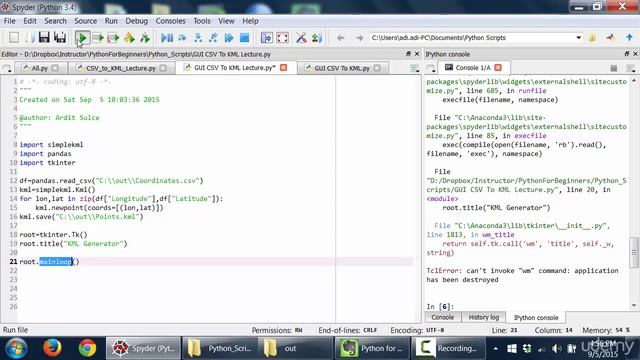Open the working directory path dropdown
Image resolution: width=640 pixels, height=360 pixels.
click(578, 38)
